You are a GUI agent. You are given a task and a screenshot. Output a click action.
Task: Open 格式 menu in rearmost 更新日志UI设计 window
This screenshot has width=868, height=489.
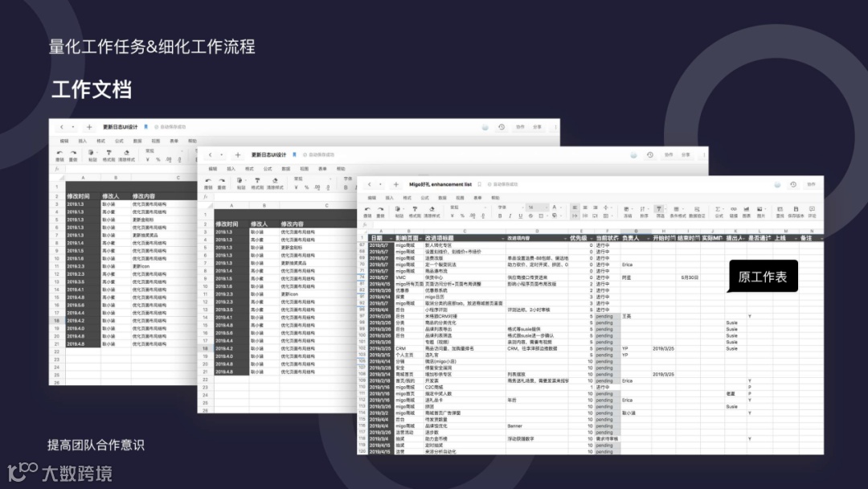[100, 142]
